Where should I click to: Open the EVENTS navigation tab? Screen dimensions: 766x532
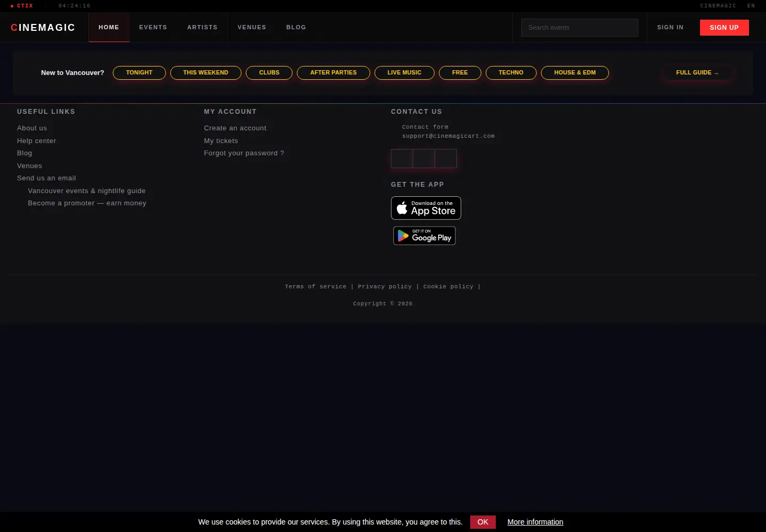(153, 27)
